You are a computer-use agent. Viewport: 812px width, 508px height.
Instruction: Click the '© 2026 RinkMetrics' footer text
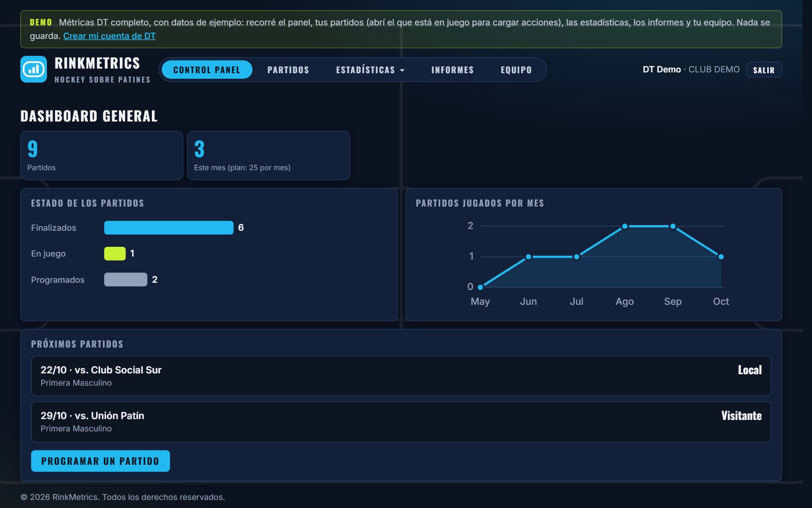point(123,497)
